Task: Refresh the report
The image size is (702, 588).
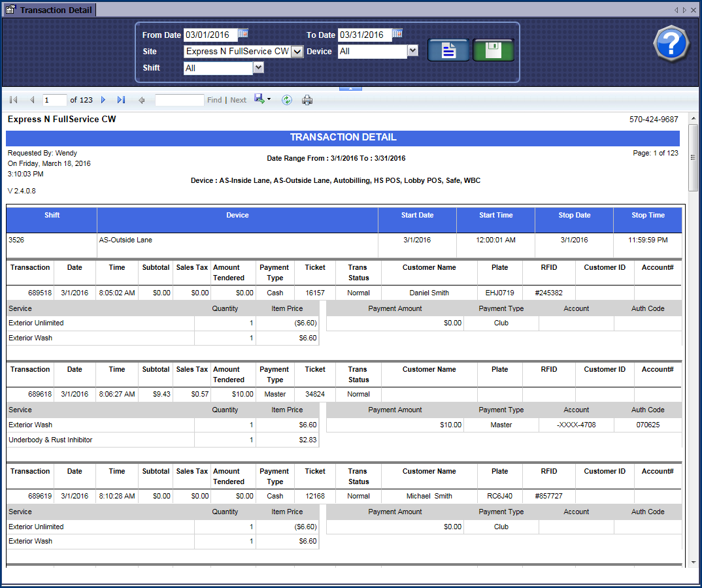Action: pos(286,100)
